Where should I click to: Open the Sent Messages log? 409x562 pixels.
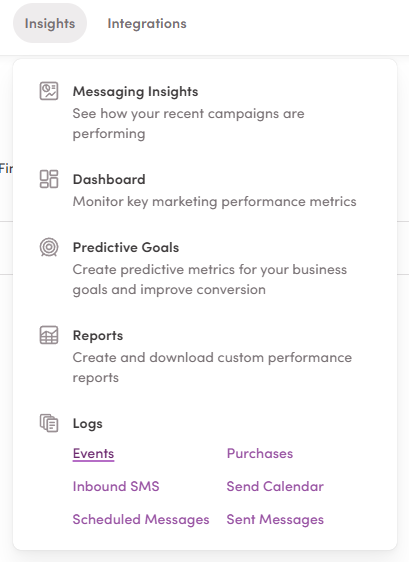(x=275, y=519)
